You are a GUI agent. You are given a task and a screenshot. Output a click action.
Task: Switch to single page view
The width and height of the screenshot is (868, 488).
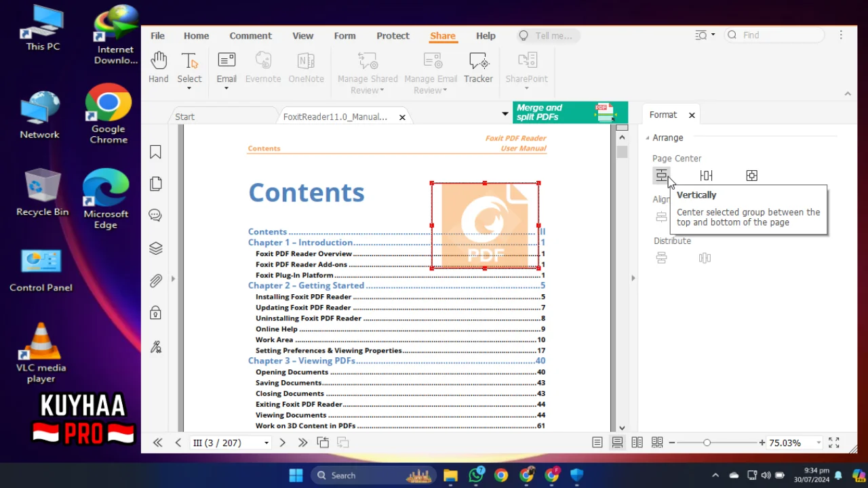pyautogui.click(x=597, y=443)
